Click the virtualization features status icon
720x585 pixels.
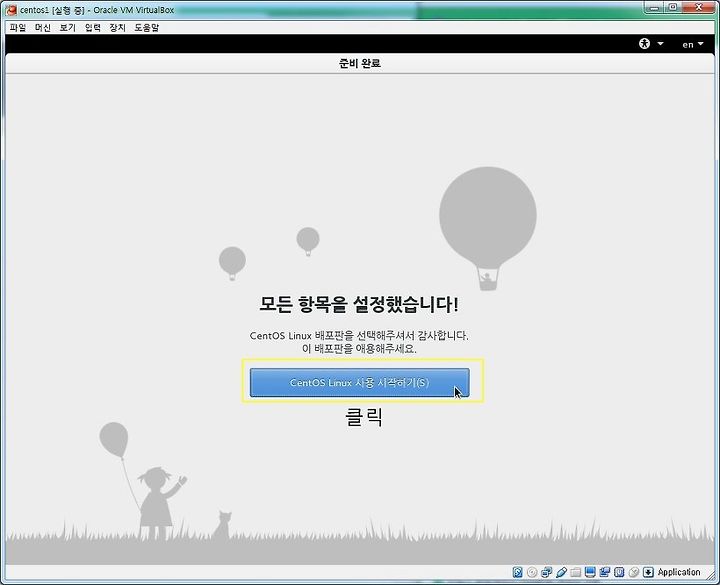point(619,572)
